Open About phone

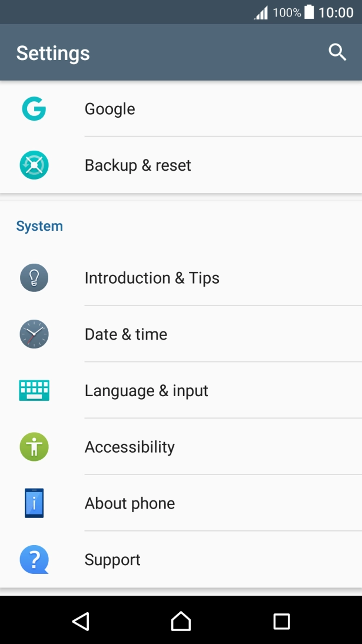129,503
